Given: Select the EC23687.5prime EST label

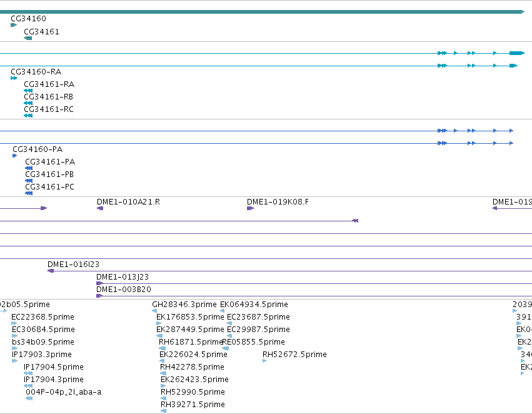Looking at the screenshot, I should tap(258, 317).
